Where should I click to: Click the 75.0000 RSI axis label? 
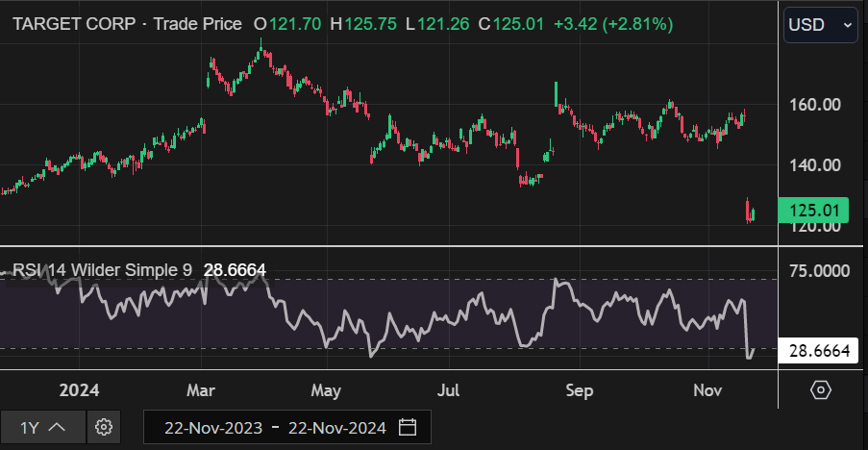click(x=819, y=270)
